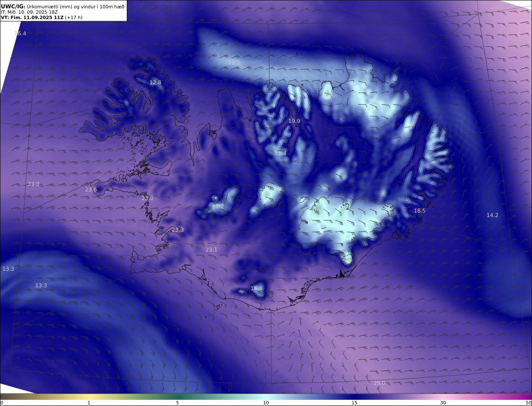Click the 16.4 value on the map
Screen dimensions: 532x406
[x=20, y=33]
